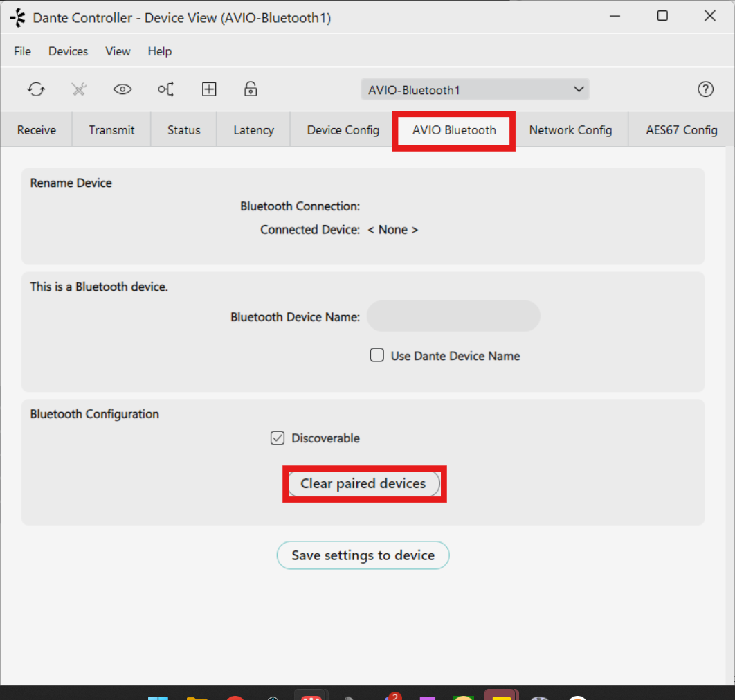Screen dimensions: 735x700
Task: Click the eye icon in the toolbar
Action: pyautogui.click(x=122, y=89)
